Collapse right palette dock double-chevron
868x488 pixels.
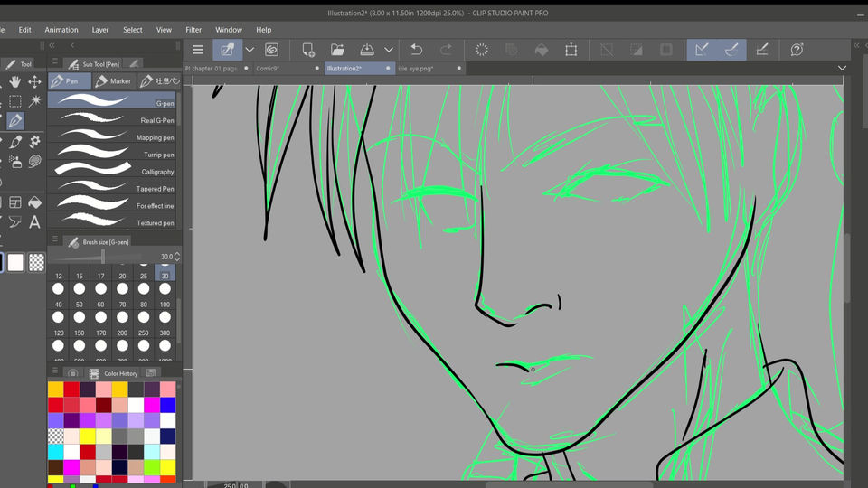(856, 45)
